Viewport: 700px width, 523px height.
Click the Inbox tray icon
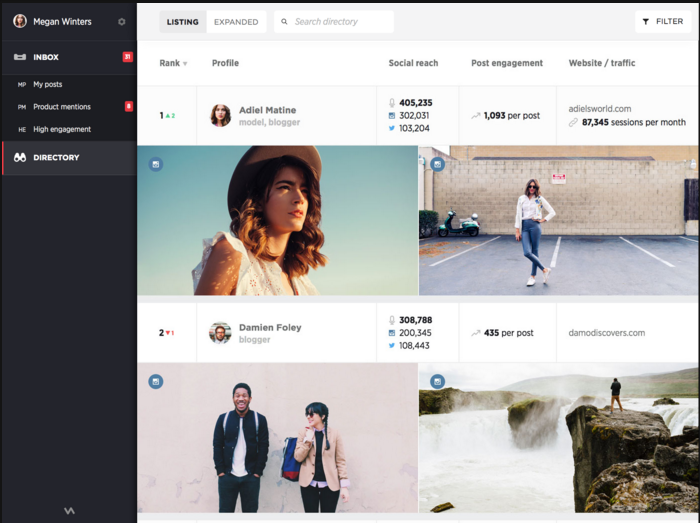coord(20,57)
